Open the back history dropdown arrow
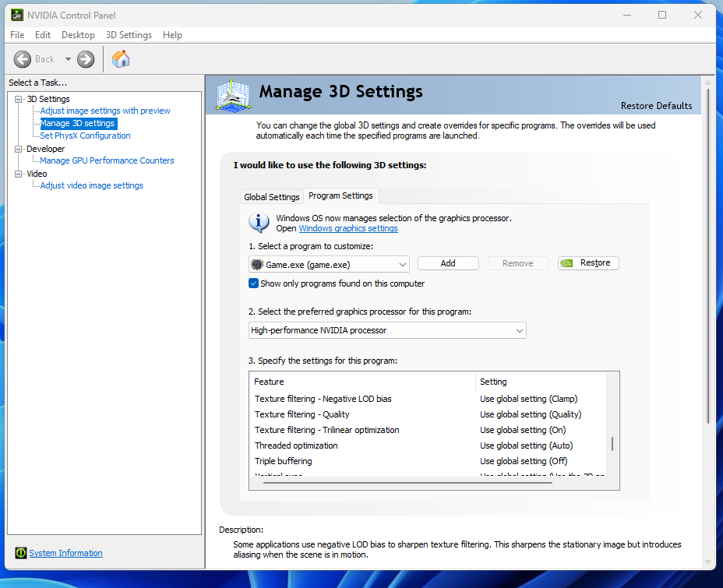The image size is (723, 588). [x=68, y=59]
